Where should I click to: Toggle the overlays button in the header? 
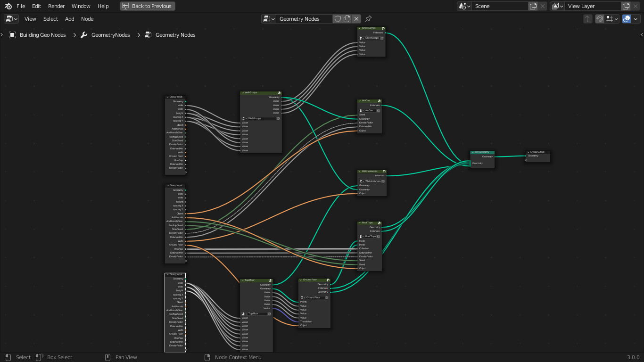point(627,19)
